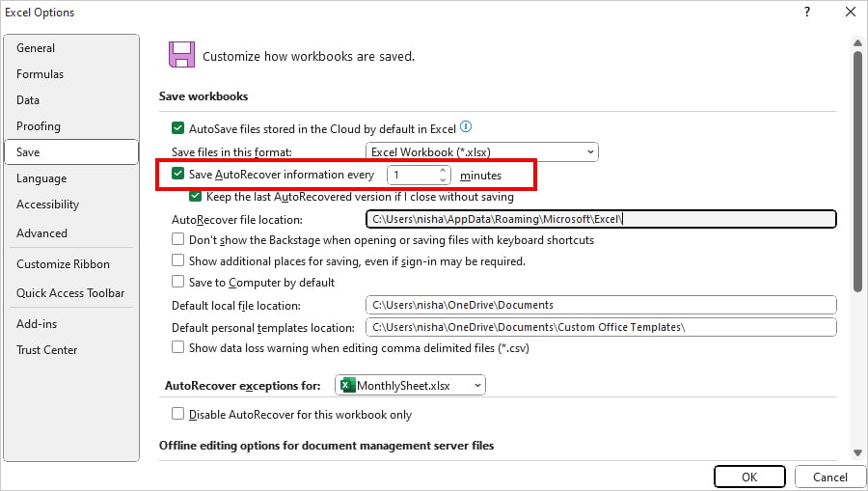Image resolution: width=868 pixels, height=491 pixels.
Task: Click the vertical scrollbar thumb
Action: click(x=857, y=172)
